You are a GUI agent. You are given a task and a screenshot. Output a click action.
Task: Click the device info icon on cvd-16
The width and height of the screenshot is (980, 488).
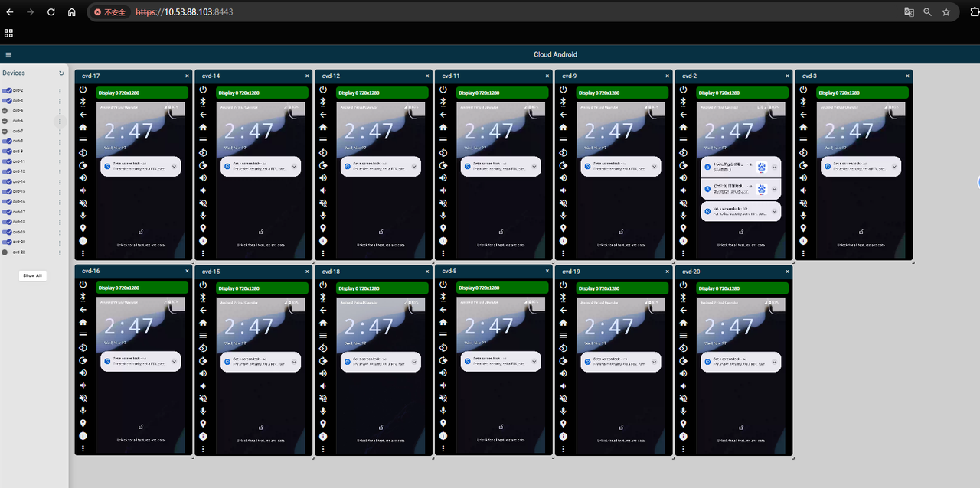coord(83,435)
